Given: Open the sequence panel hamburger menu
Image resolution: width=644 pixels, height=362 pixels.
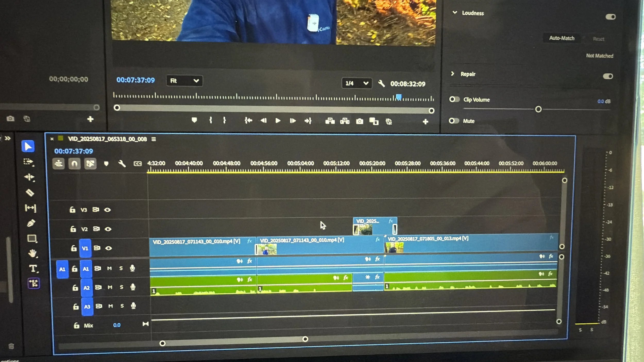Looking at the screenshot, I should click(154, 139).
